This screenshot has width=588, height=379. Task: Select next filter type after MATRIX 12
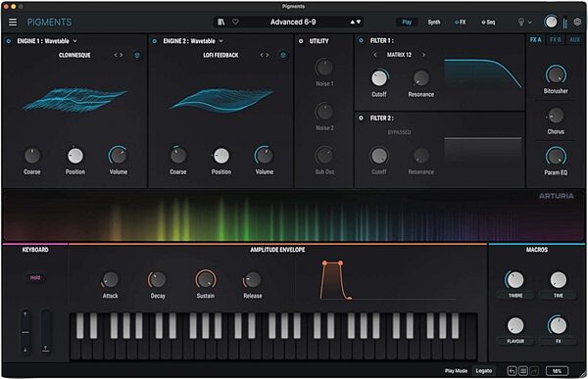tap(423, 55)
